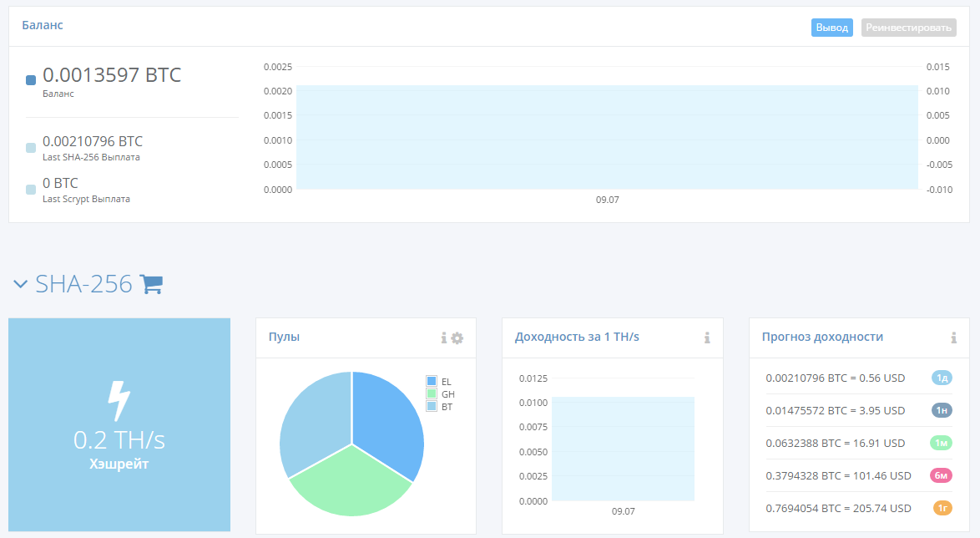Select the 1н forecast badge
Screen dimensions: 980x538
pyautogui.click(x=942, y=410)
